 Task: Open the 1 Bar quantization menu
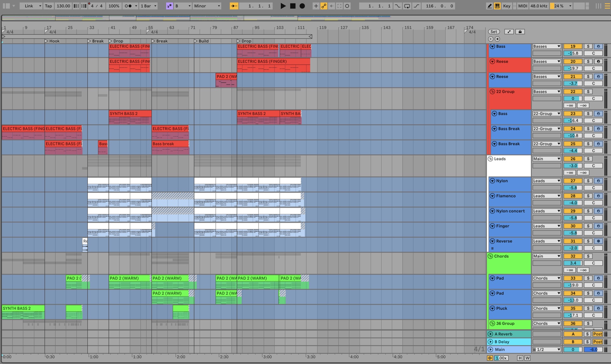[x=149, y=6]
